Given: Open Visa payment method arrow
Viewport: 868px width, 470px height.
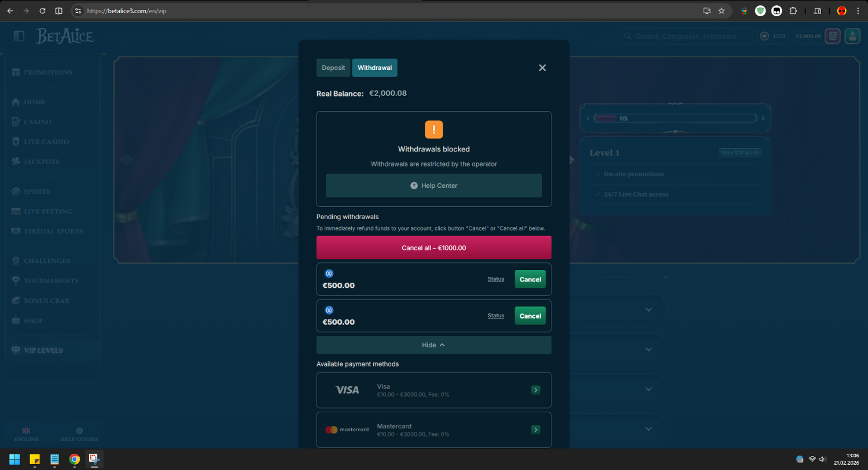Looking at the screenshot, I should [536, 390].
